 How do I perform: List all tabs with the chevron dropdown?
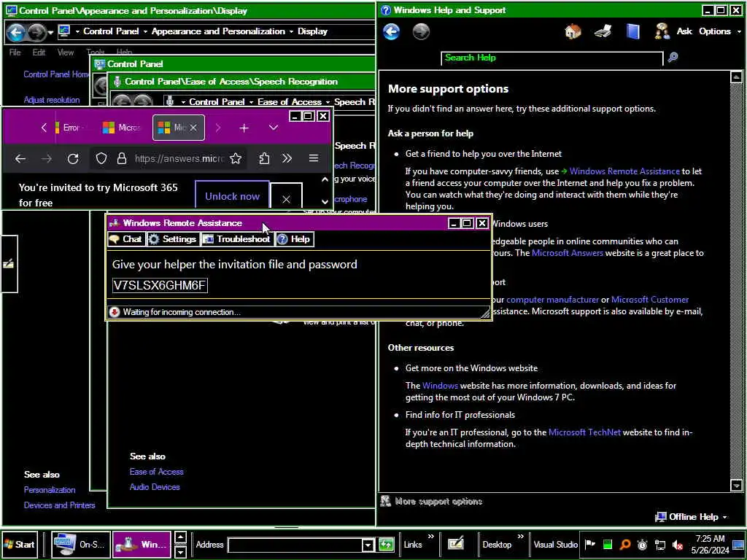pos(274,128)
